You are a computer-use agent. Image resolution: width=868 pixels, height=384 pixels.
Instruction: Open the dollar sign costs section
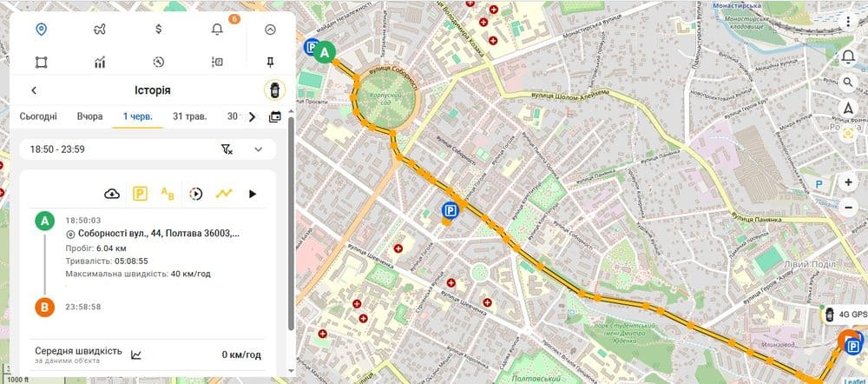[158, 30]
